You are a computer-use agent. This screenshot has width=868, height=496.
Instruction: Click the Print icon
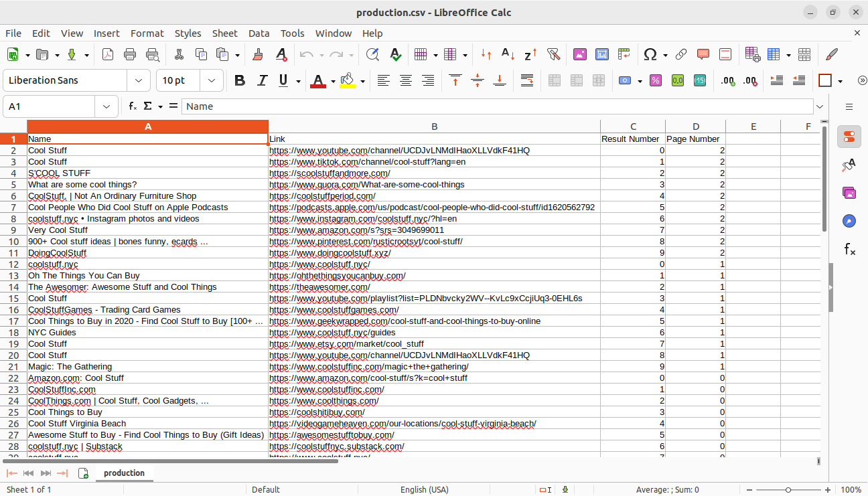[x=130, y=55]
